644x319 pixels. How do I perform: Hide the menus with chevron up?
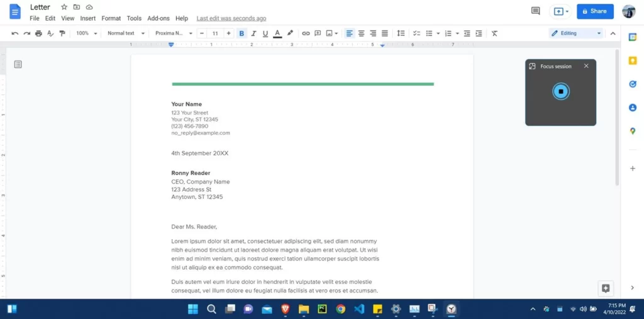click(x=613, y=33)
